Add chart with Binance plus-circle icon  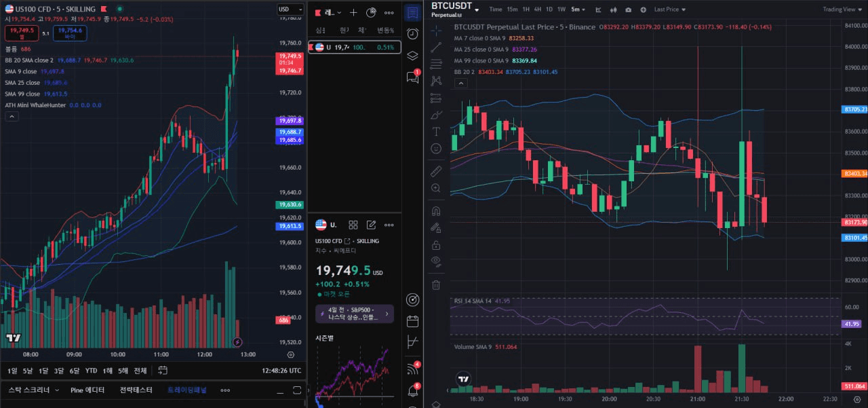643,10
